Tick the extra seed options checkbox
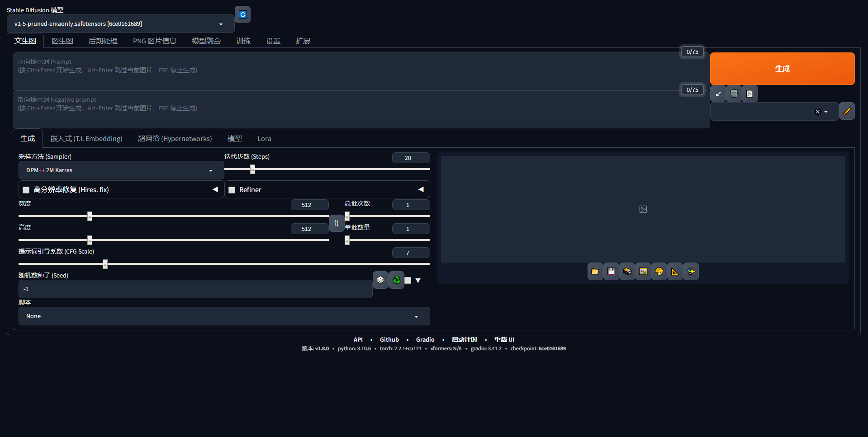This screenshot has width=868, height=437. 408,280
